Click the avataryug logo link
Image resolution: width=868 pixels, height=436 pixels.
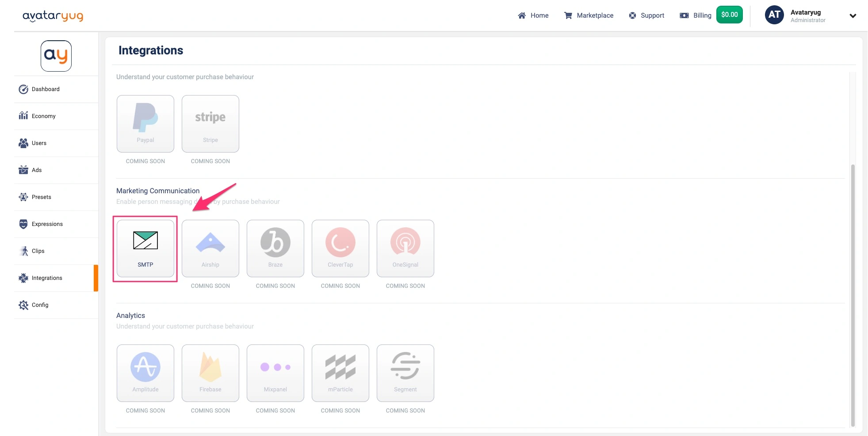click(53, 16)
